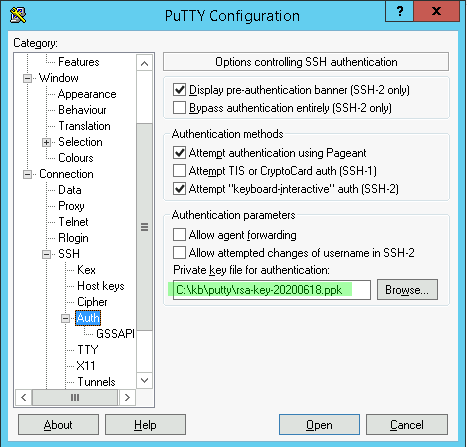Select the SSH category label
Viewport: 467px width, 447px height.
[69, 254]
